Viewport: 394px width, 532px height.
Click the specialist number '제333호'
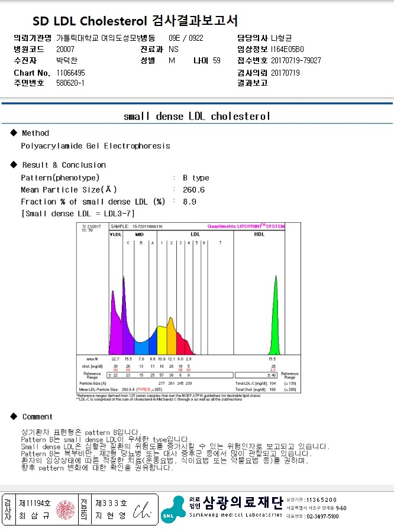(x=111, y=503)
